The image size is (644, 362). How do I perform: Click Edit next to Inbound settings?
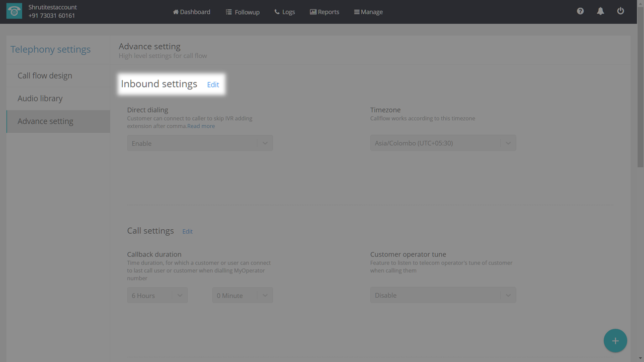(213, 84)
